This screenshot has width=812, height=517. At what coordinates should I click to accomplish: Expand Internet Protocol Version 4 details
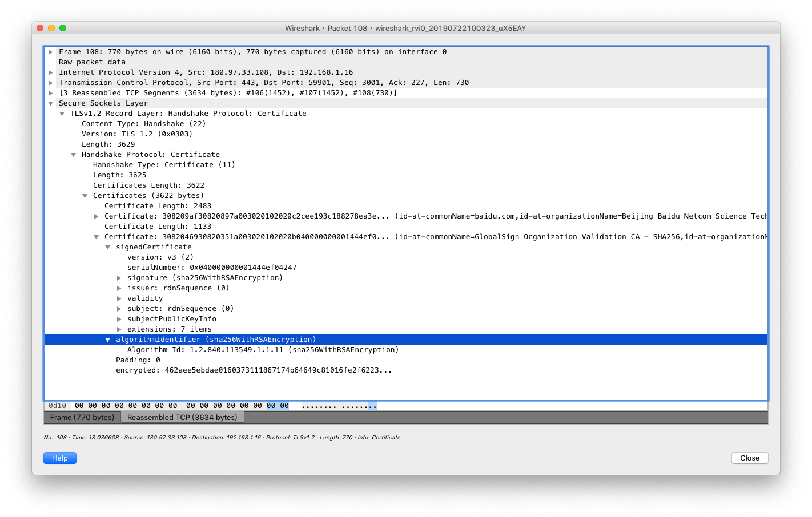tap(51, 72)
